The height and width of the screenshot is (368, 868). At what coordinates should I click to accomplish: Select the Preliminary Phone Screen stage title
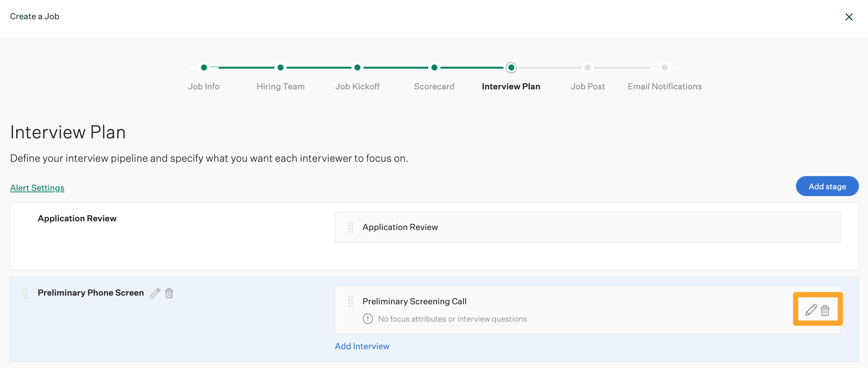[x=91, y=293]
